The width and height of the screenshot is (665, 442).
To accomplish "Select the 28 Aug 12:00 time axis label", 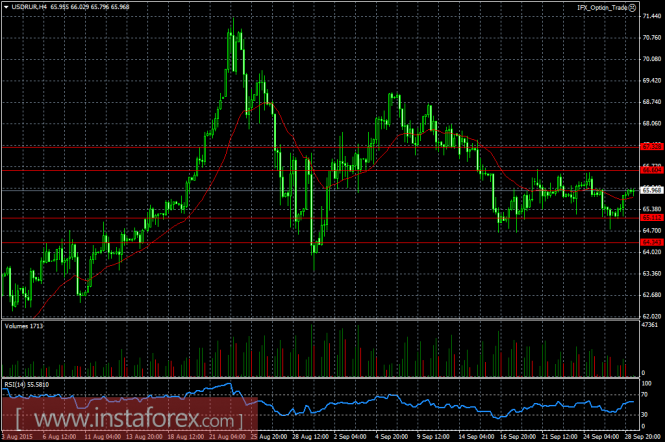I will (311, 436).
